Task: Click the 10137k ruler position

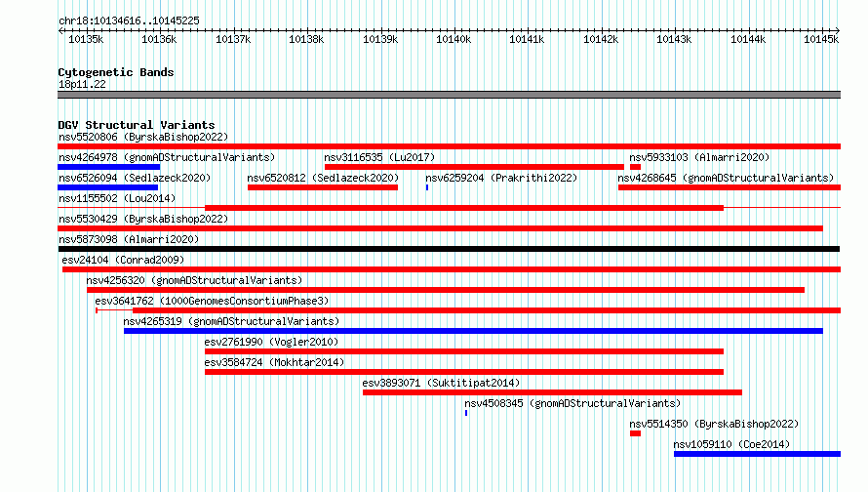Action: pyautogui.click(x=233, y=39)
